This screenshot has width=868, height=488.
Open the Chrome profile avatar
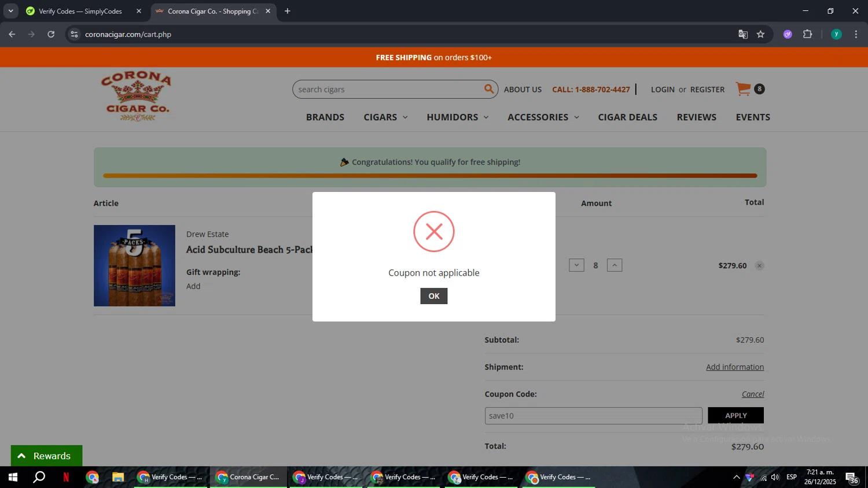836,34
